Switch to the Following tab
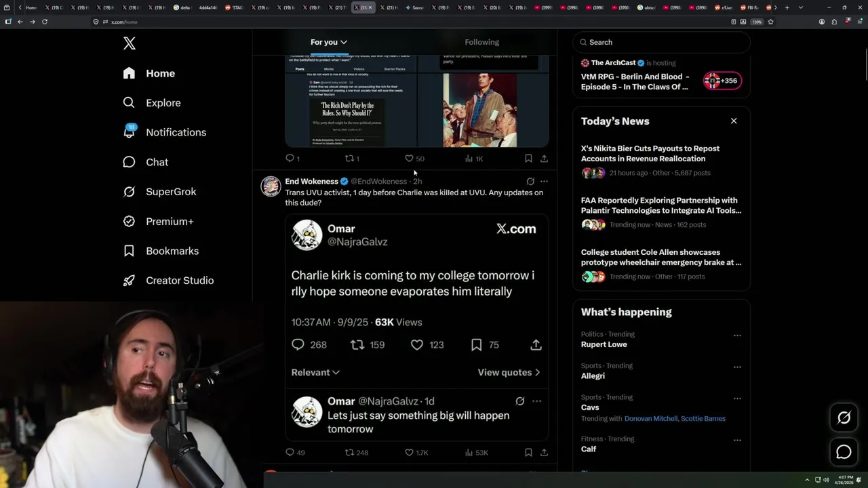Image resolution: width=868 pixels, height=488 pixels. [x=481, y=42]
